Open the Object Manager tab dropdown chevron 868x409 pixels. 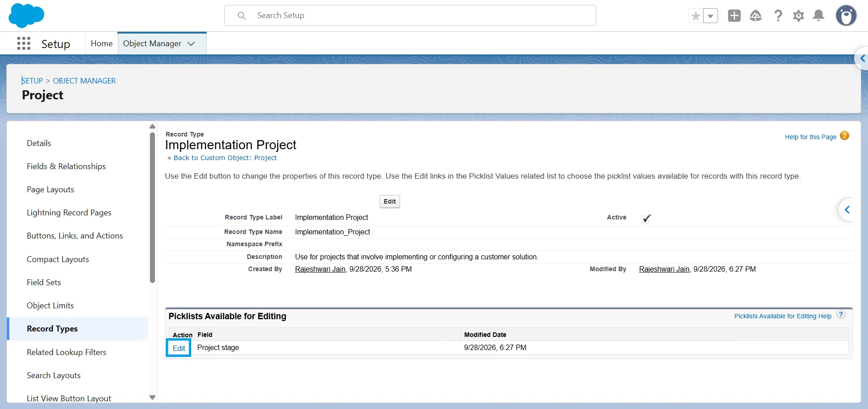[191, 44]
